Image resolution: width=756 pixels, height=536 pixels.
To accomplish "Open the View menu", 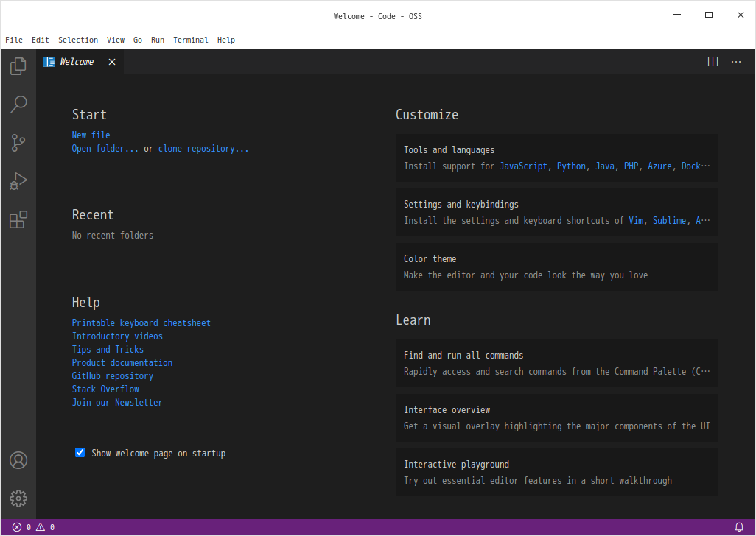I will click(x=116, y=40).
